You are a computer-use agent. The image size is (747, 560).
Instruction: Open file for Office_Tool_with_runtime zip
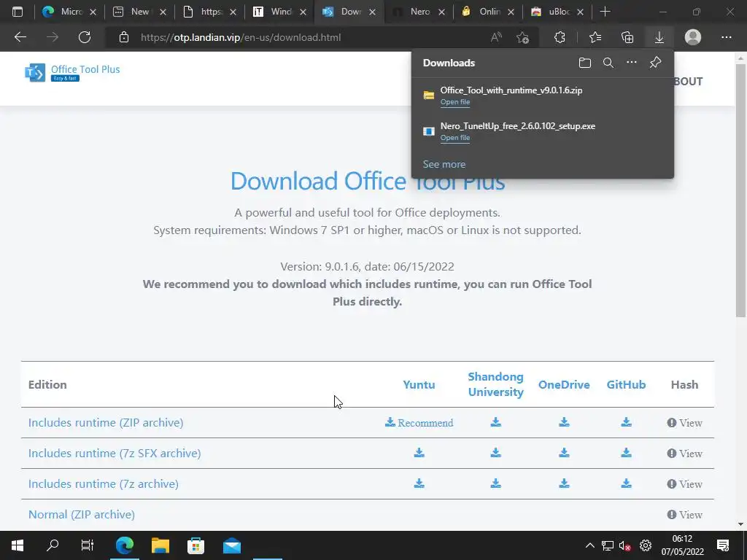[455, 102]
